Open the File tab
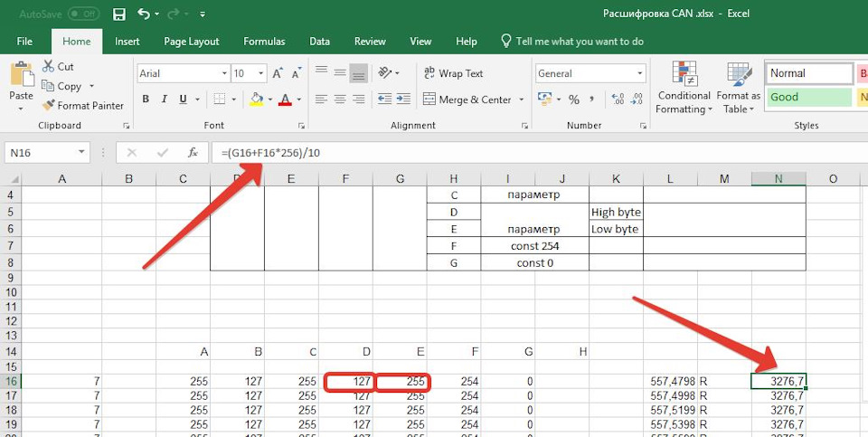Image resolution: width=868 pixels, height=437 pixels. tap(24, 42)
